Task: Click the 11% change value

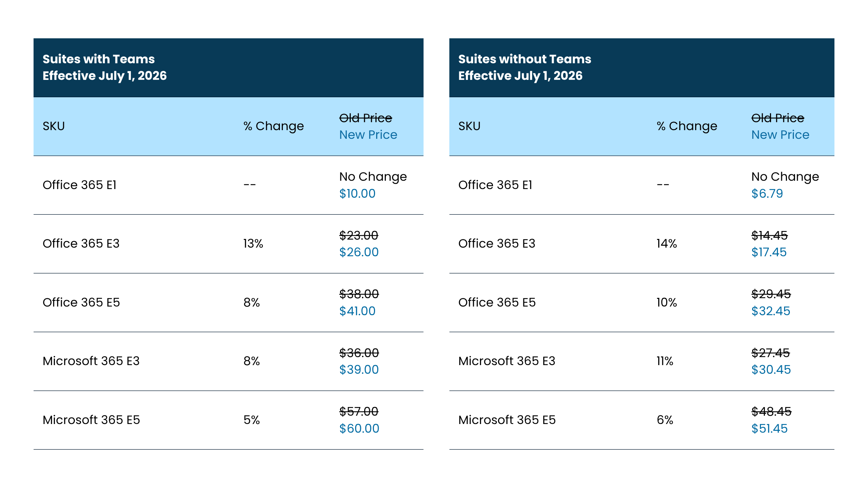Action: 665,361
